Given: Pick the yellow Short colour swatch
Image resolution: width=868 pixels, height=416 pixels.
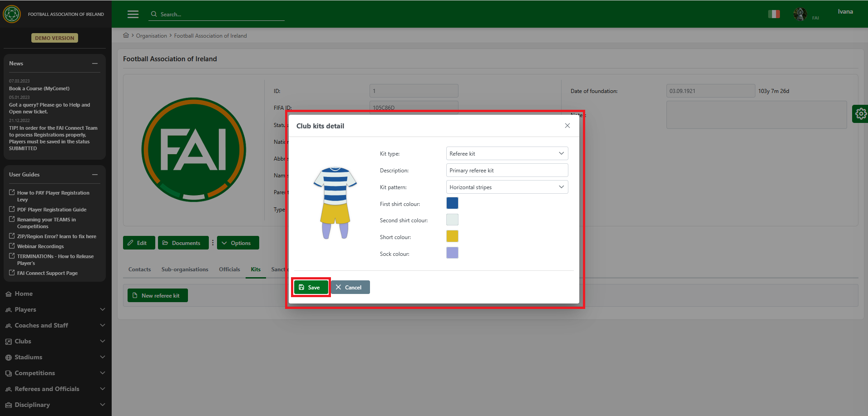Looking at the screenshot, I should click(x=452, y=236).
